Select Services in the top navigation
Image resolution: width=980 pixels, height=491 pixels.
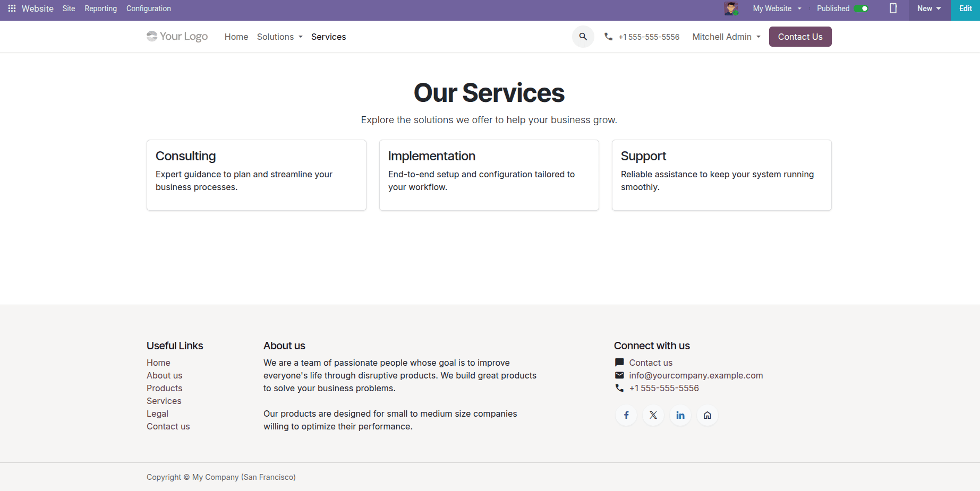(329, 37)
